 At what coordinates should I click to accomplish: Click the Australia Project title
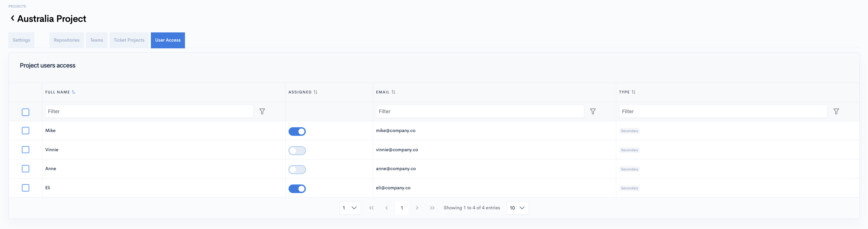[52, 19]
